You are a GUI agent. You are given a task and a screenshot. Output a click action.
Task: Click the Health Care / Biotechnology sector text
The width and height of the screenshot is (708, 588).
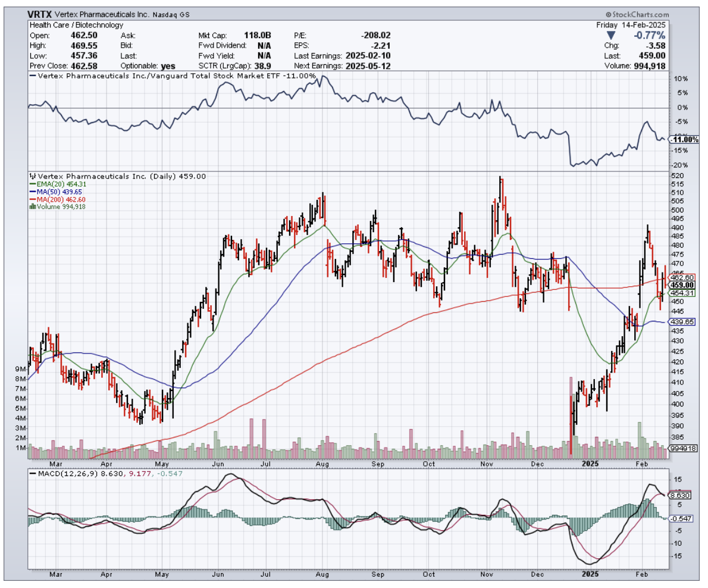click(76, 25)
